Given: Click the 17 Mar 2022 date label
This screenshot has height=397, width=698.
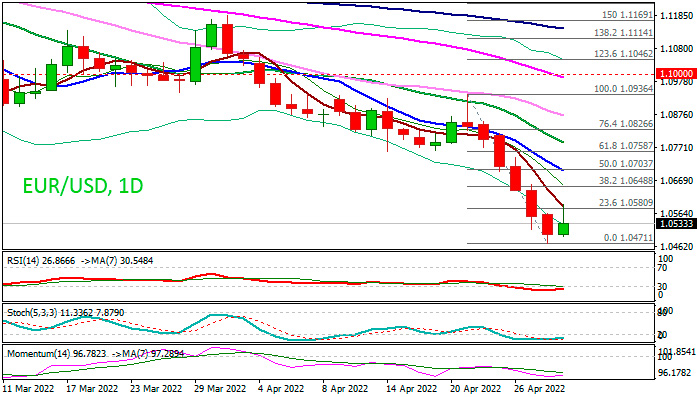Looking at the screenshot, I should click(x=93, y=389).
